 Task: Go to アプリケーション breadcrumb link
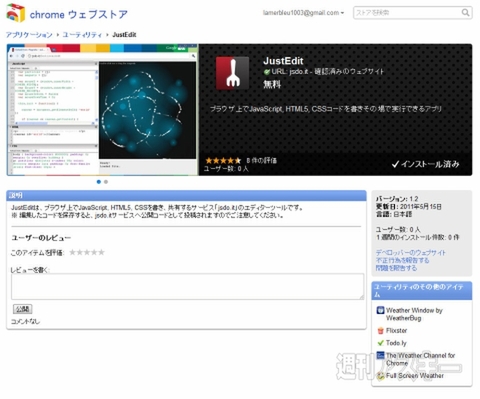coord(29,35)
